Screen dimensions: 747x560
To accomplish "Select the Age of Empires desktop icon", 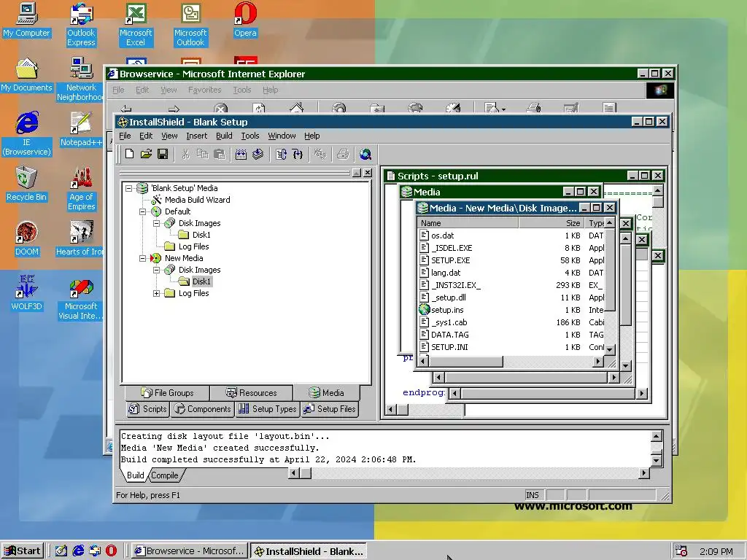I will (81, 188).
